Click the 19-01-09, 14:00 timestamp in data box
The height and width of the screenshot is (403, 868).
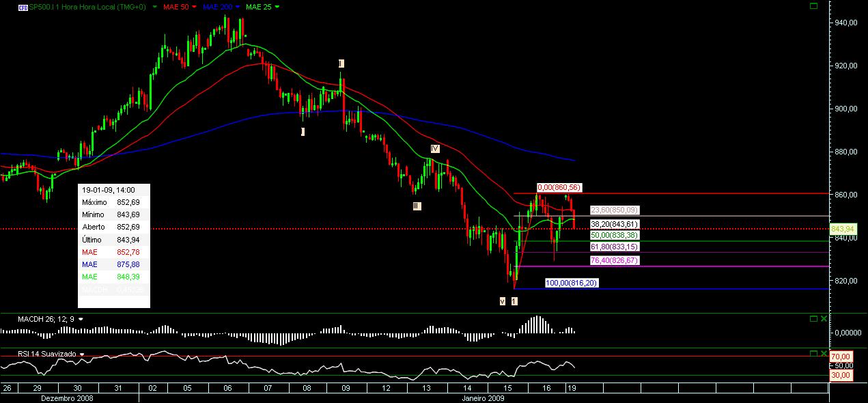pos(107,191)
